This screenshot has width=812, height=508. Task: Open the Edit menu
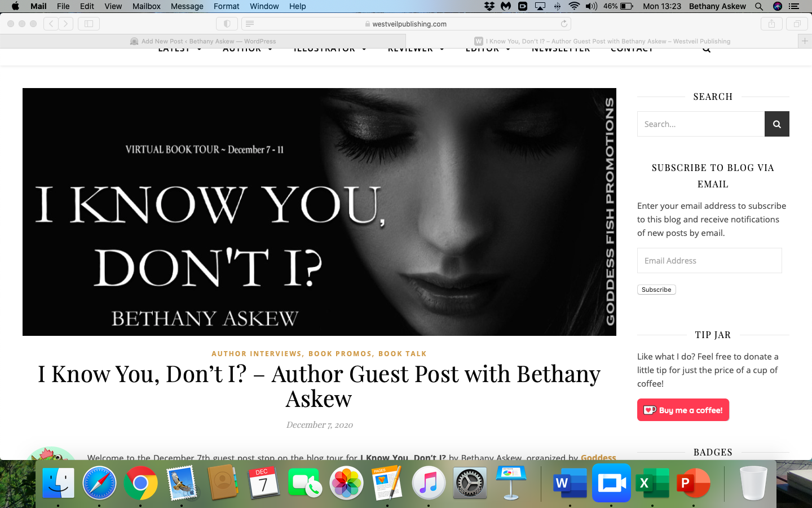coord(87,6)
